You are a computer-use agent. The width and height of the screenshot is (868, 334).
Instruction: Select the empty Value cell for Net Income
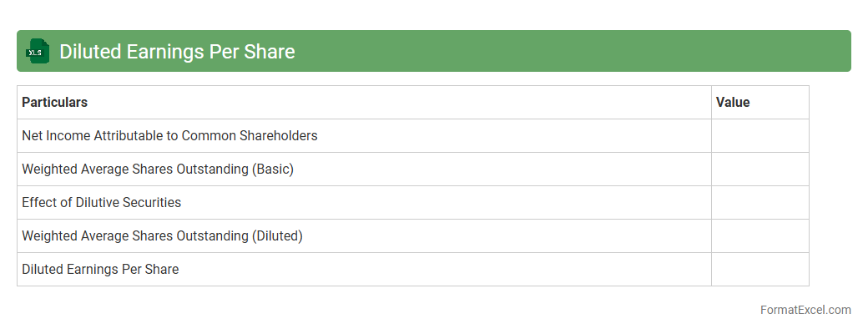[759, 135]
